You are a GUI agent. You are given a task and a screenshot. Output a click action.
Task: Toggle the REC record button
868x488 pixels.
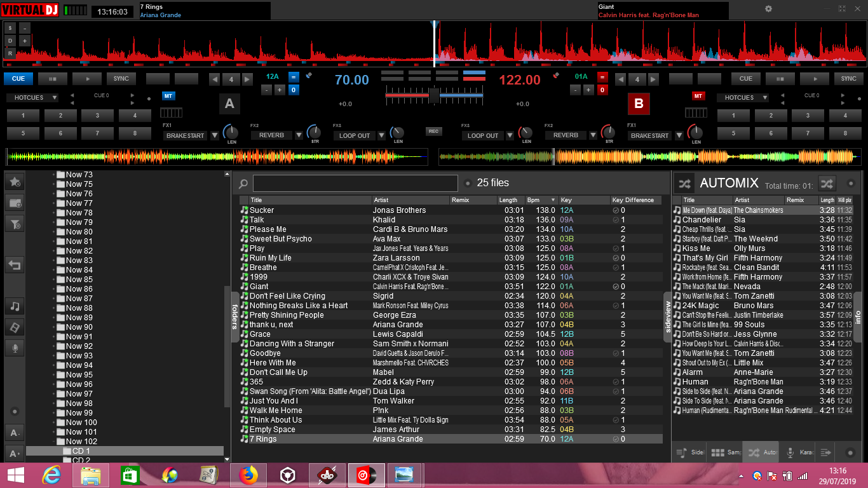[x=434, y=132]
